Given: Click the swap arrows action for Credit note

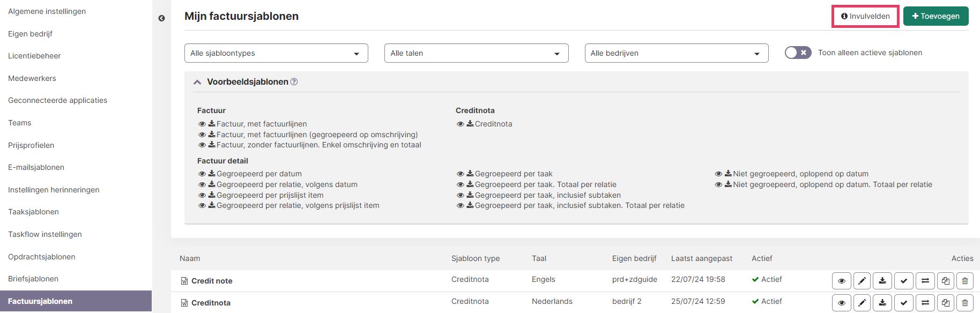Looking at the screenshot, I should tap(925, 281).
